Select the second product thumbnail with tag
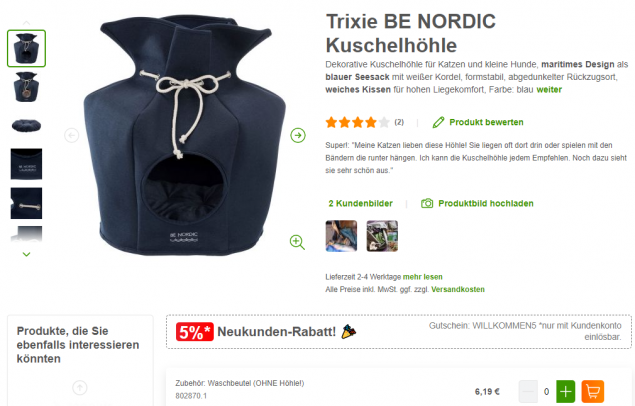The height and width of the screenshot is (406, 635). [x=26, y=87]
